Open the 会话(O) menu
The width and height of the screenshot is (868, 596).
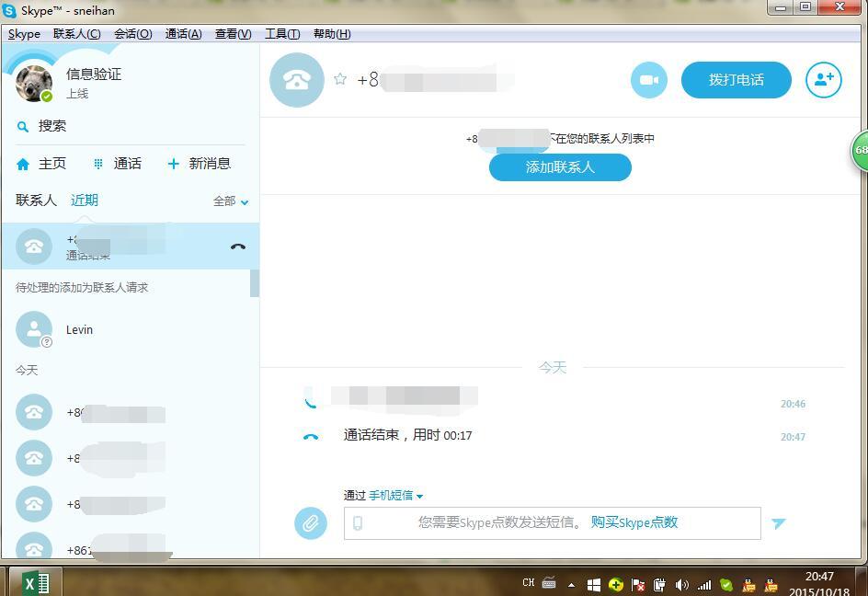[132, 34]
